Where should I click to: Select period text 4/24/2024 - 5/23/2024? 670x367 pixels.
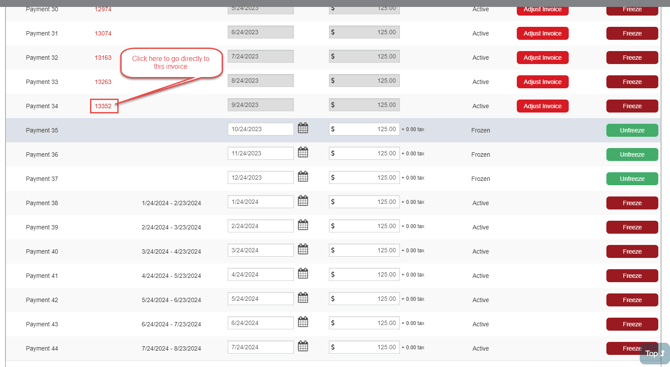pyautogui.click(x=171, y=276)
